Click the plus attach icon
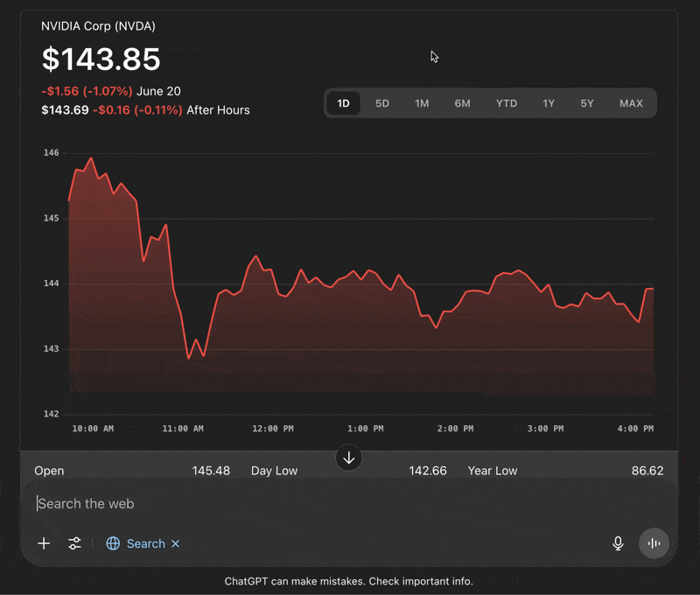The height and width of the screenshot is (595, 700). click(x=44, y=543)
